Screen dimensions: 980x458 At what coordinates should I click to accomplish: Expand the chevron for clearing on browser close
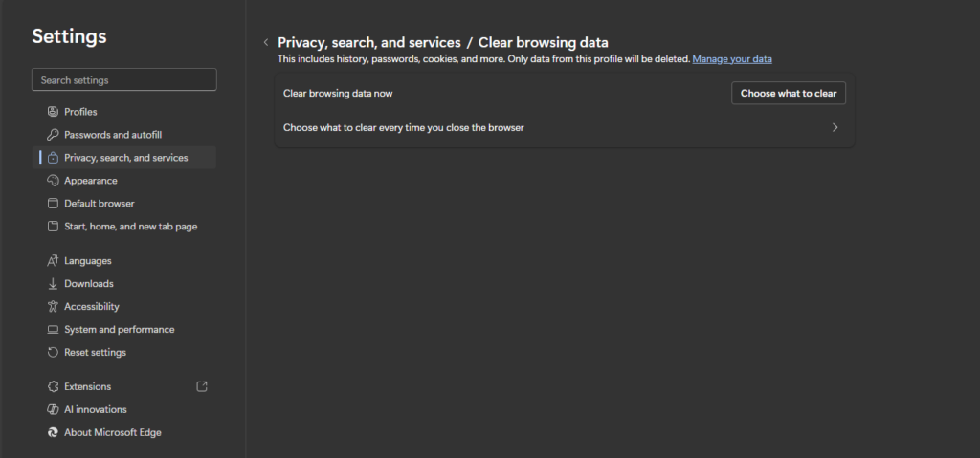(x=835, y=127)
